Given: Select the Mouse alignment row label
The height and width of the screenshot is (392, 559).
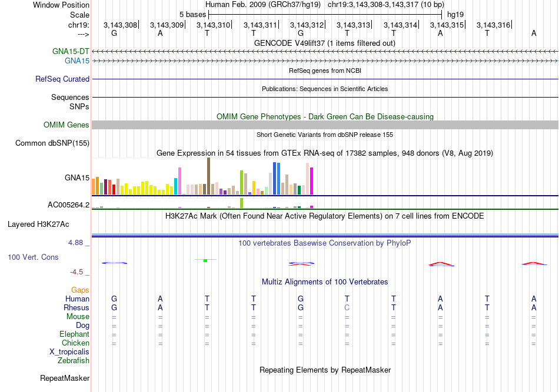Looking at the screenshot, I should (78, 317).
